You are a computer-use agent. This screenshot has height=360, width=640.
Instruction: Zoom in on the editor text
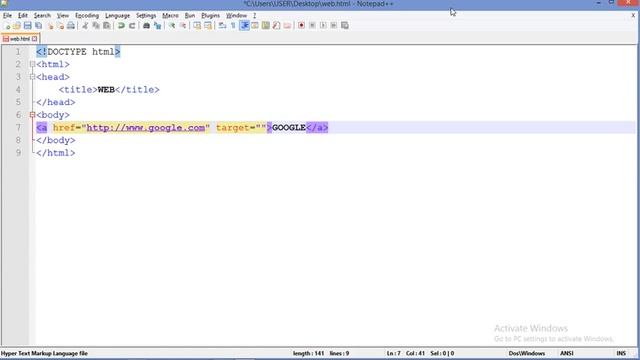pos(172,26)
